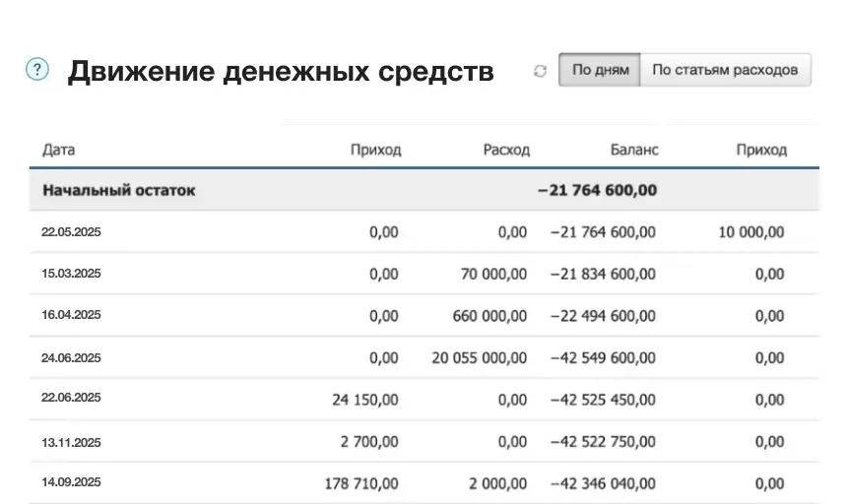The image size is (847, 504).
Task: Switch to По статьям расходов view
Action: 725,70
